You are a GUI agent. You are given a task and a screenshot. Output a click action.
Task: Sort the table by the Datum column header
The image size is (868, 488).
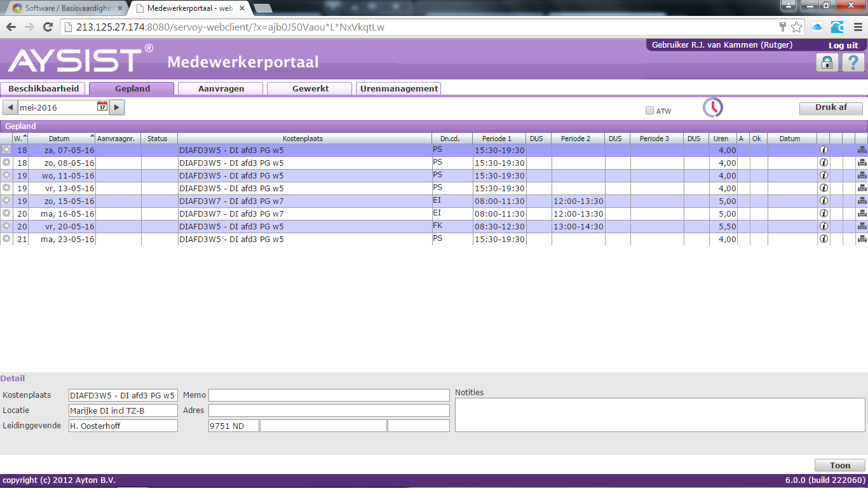pyautogui.click(x=61, y=139)
